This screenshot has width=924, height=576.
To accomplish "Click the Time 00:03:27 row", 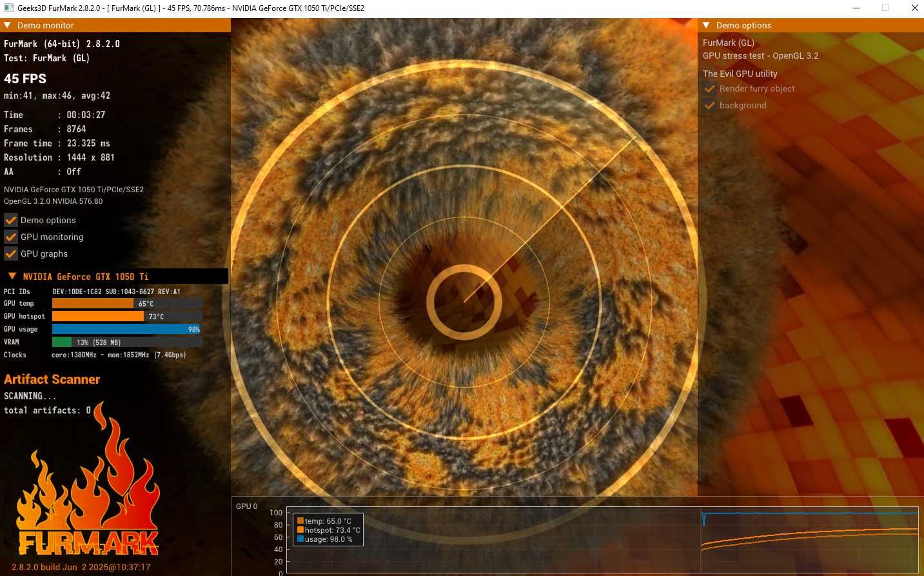I will 55,115.
